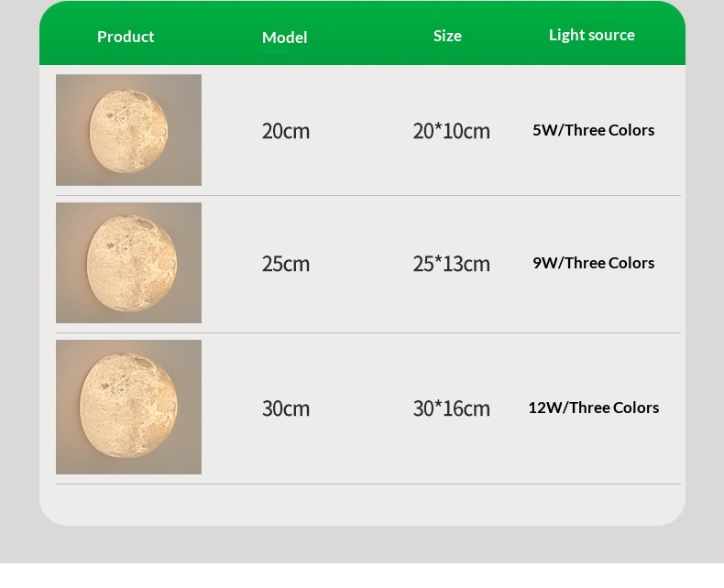Select the Model column header
Viewport: 724px width, 588px height.
click(284, 38)
